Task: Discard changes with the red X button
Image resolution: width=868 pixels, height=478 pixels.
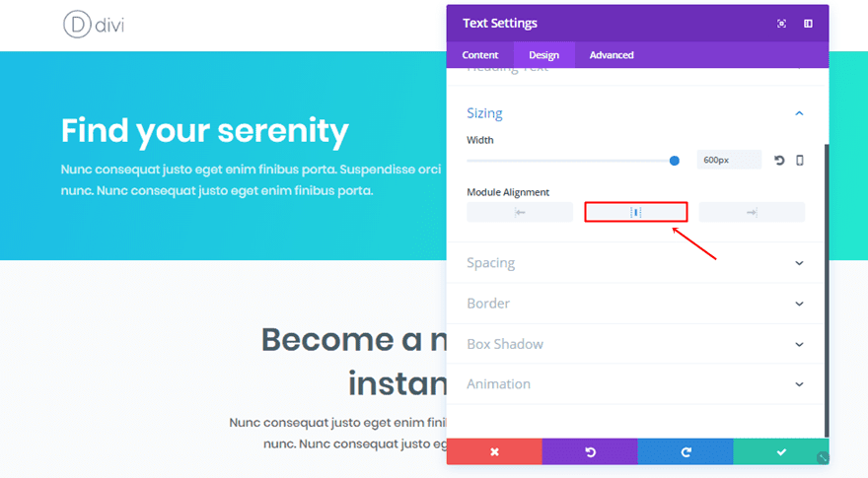Action: 494,451
